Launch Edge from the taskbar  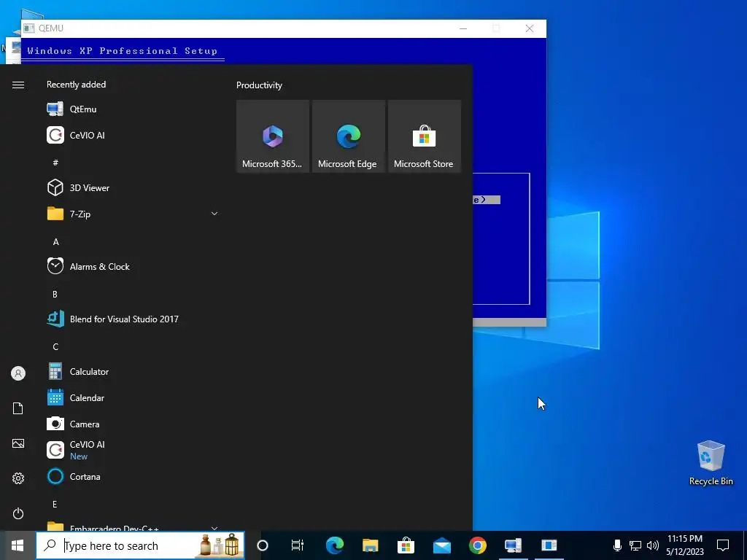tap(335, 545)
